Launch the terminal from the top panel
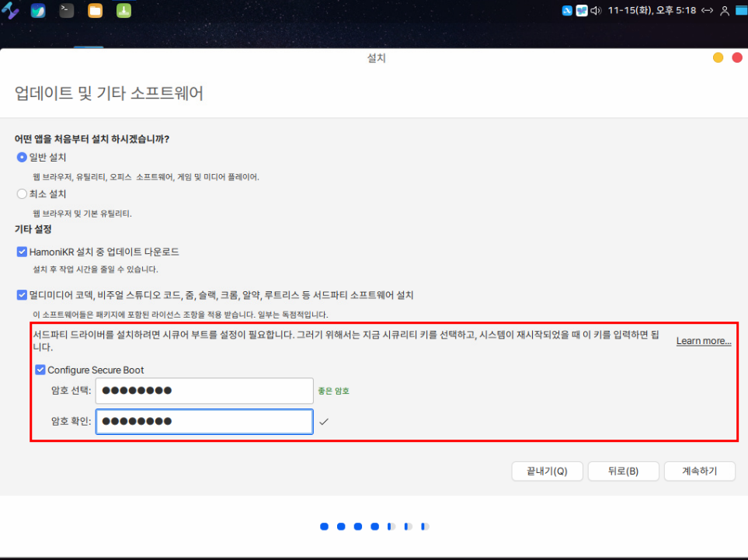This screenshot has width=748, height=560. coord(67,11)
